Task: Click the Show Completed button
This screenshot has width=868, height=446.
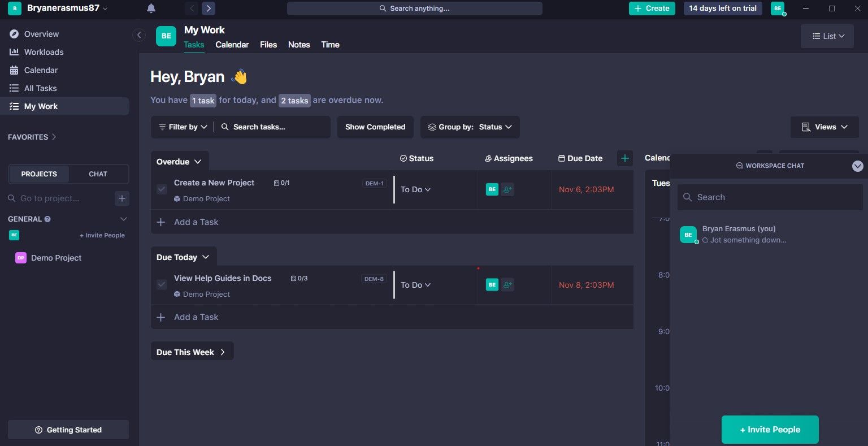Action: coord(375,127)
